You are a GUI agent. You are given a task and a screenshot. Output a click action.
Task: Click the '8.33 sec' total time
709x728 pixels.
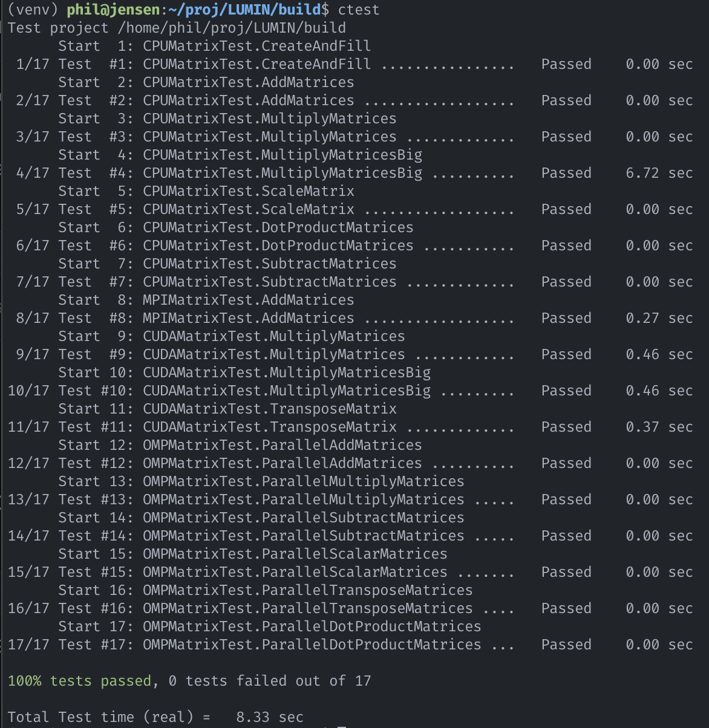270,717
